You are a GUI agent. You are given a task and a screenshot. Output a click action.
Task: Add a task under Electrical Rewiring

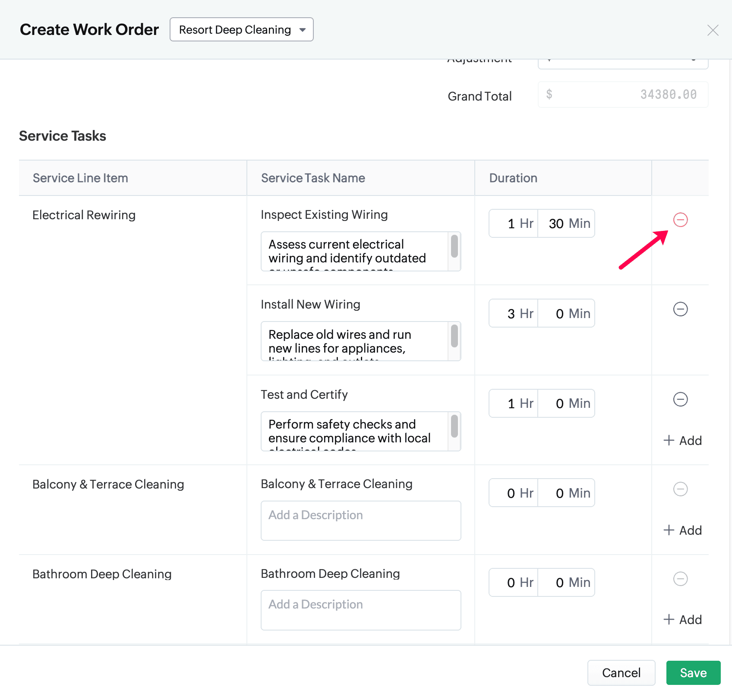(682, 441)
